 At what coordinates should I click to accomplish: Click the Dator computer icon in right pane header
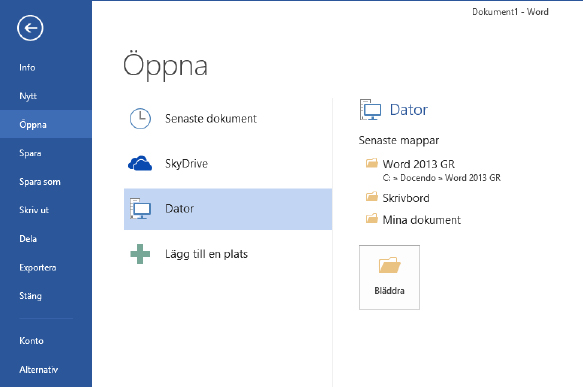coord(370,110)
